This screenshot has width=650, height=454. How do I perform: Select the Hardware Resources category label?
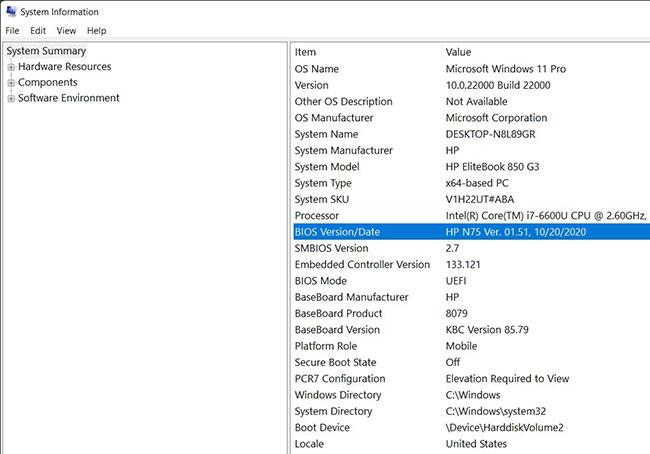pyautogui.click(x=64, y=67)
